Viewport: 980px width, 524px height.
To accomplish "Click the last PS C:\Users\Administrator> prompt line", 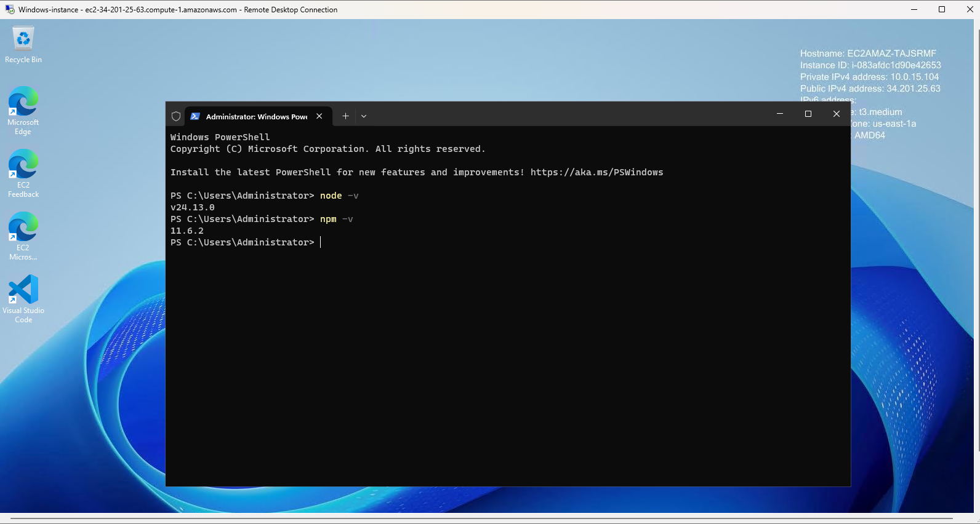I will (x=243, y=242).
